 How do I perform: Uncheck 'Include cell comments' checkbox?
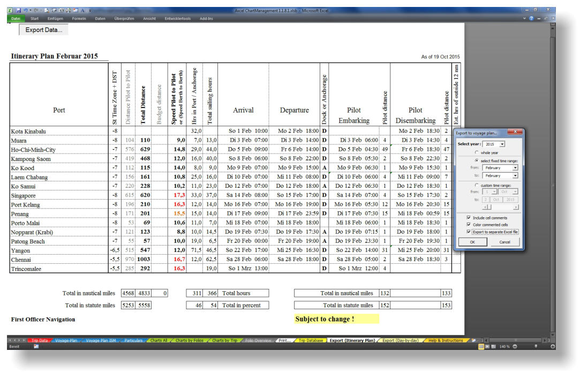[x=469, y=218]
